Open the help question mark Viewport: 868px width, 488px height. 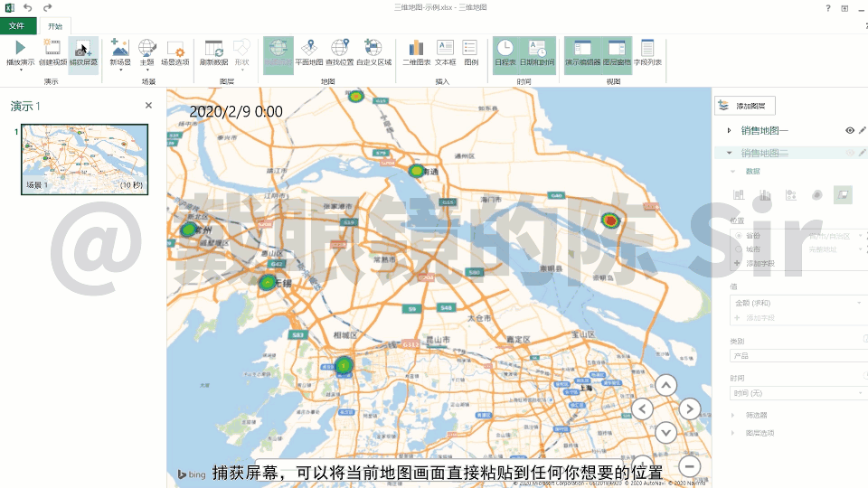pyautogui.click(x=827, y=8)
